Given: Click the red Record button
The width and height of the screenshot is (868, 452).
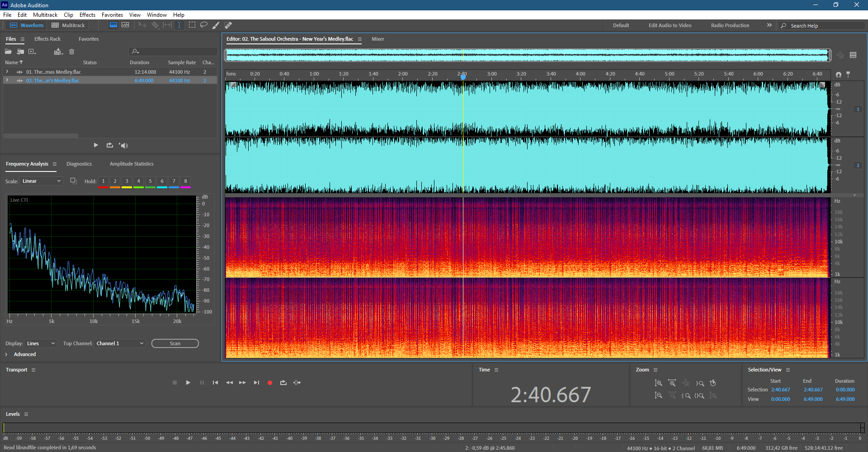Looking at the screenshot, I should point(270,383).
